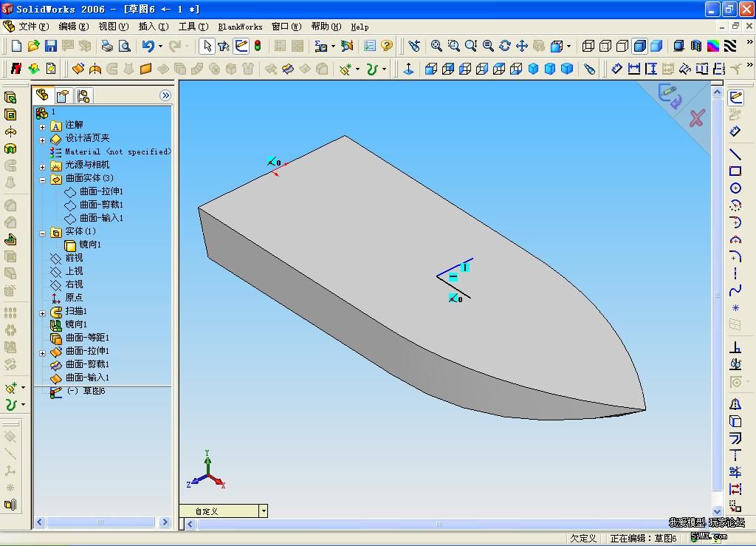
Task: Click the Zoom to Fit icon
Action: click(436, 46)
